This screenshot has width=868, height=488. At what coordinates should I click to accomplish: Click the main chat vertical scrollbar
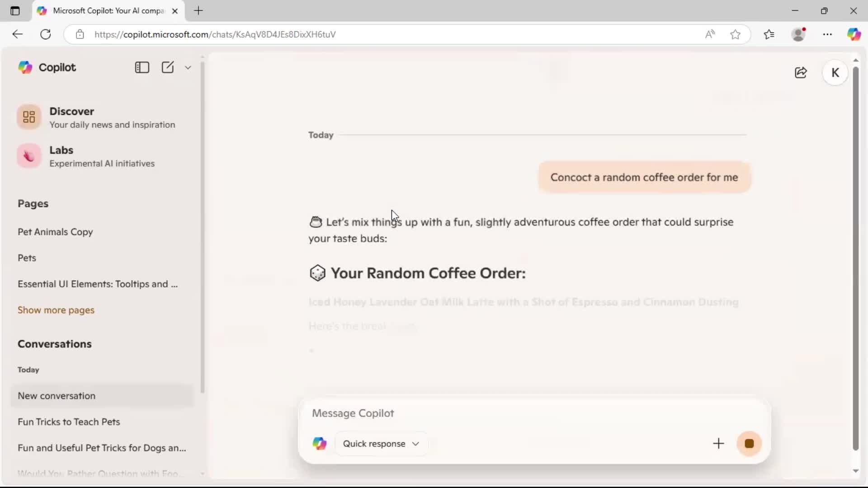[855, 258]
